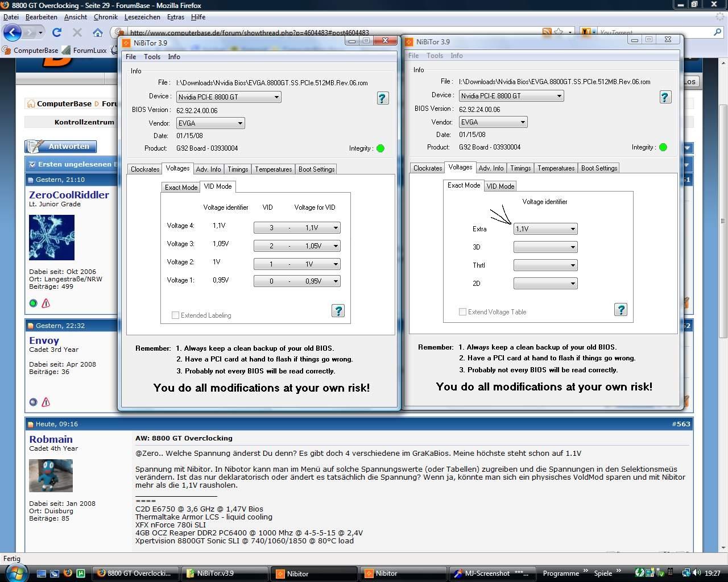Click report post icon under Envoy
This screenshot has width=728, height=582.
pos(46,402)
